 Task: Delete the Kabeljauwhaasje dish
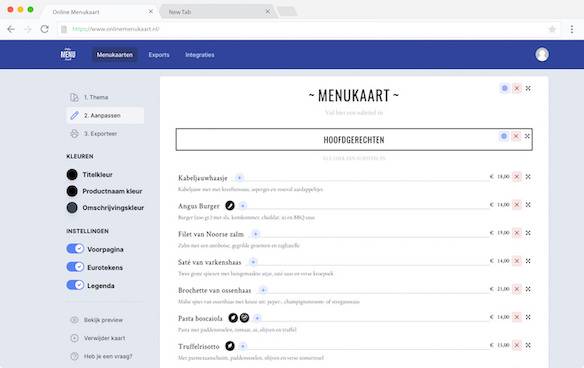tap(517, 177)
